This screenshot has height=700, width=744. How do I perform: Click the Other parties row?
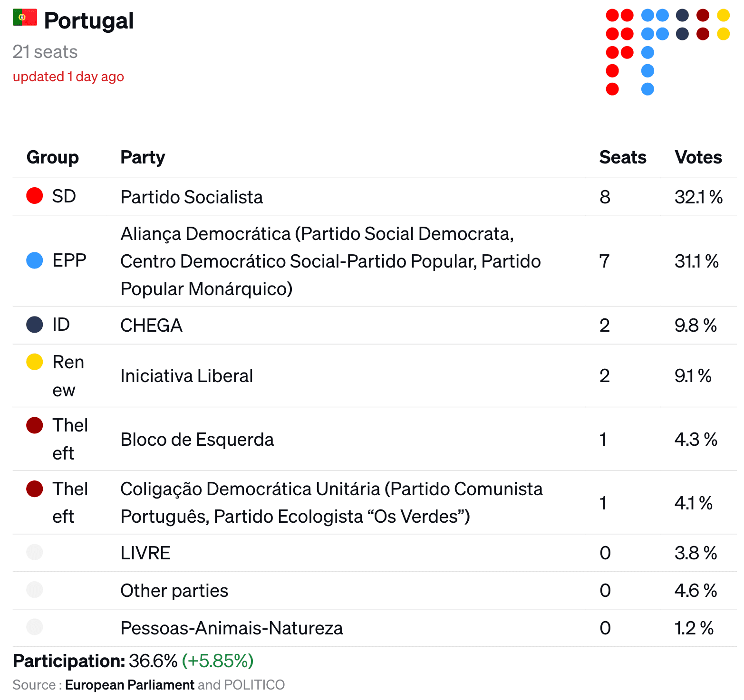375,590
